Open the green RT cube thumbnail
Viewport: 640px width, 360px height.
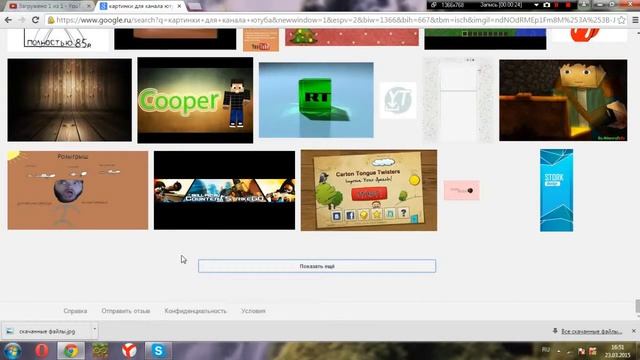tap(316, 100)
